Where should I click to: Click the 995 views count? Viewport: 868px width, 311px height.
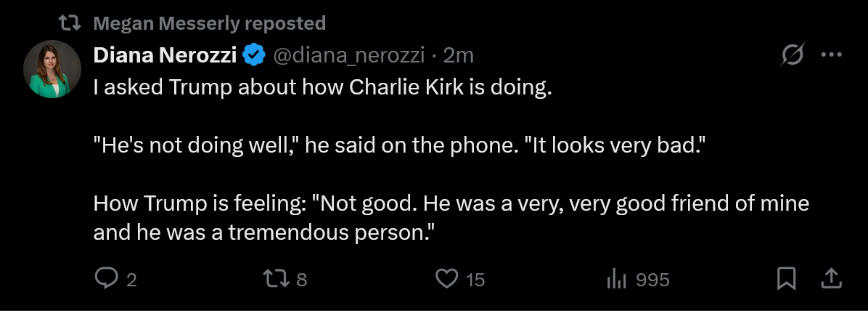(x=652, y=280)
